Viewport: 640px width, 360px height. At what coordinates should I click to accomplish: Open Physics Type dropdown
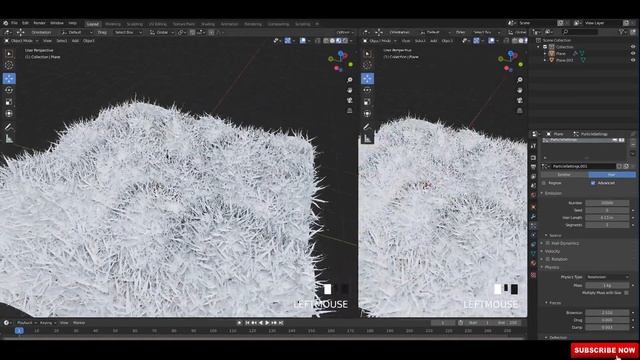point(607,277)
